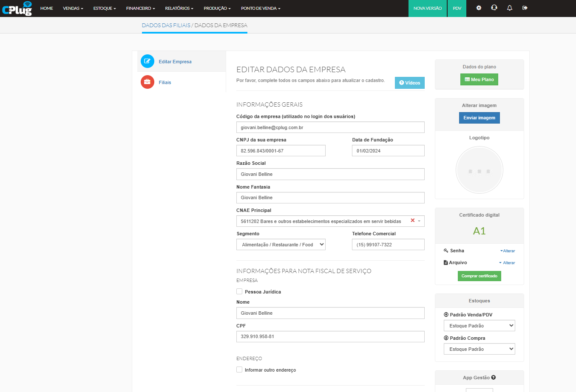
Task: Click the CPlug logo icon
Action: (17, 8)
